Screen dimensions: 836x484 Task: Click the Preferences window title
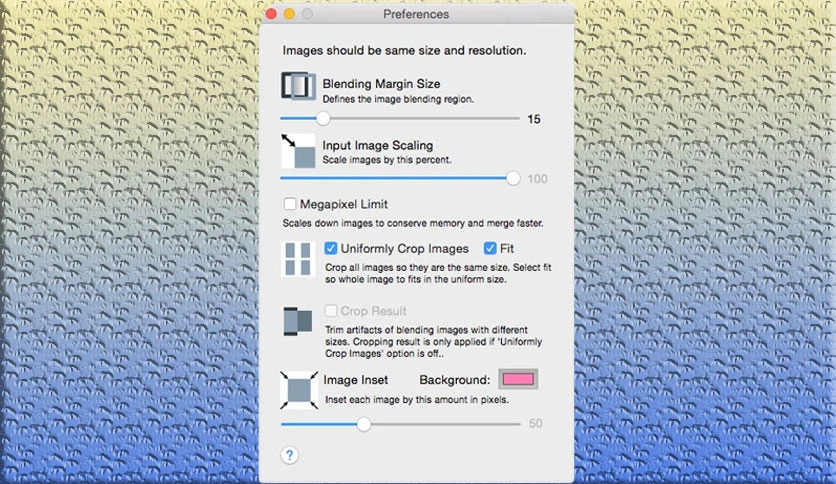click(416, 14)
